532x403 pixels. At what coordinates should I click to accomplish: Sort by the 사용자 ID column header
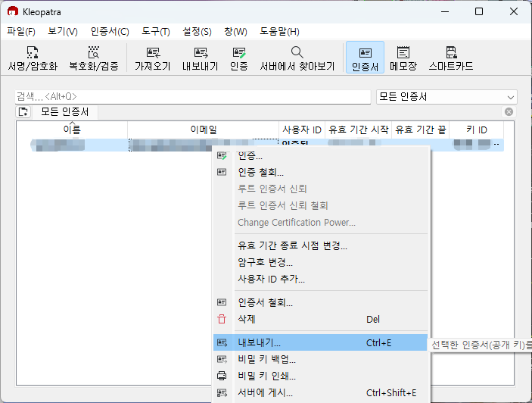tap(302, 130)
